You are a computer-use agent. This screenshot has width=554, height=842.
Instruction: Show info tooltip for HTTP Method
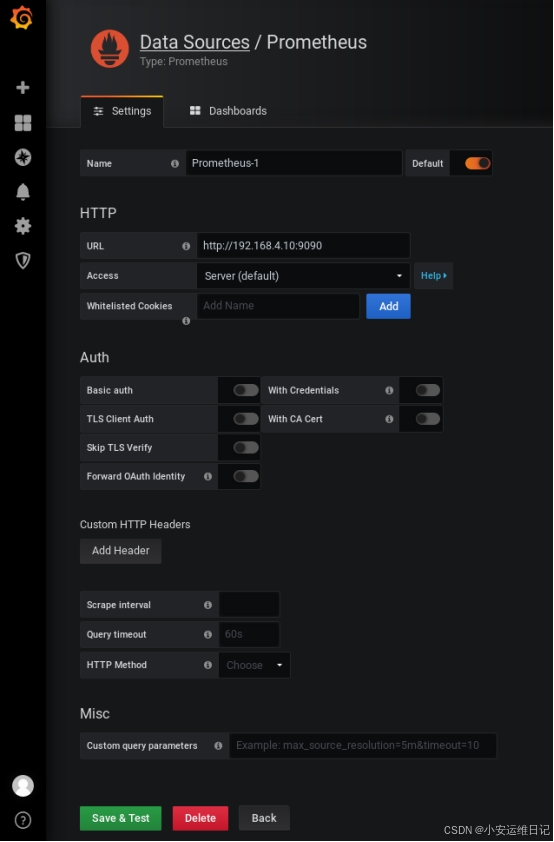208,665
